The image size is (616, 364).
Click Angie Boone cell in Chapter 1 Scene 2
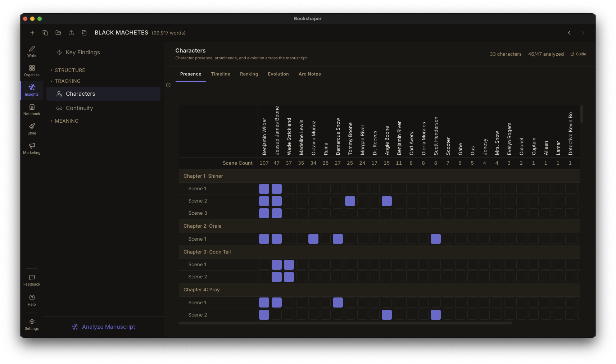click(387, 201)
